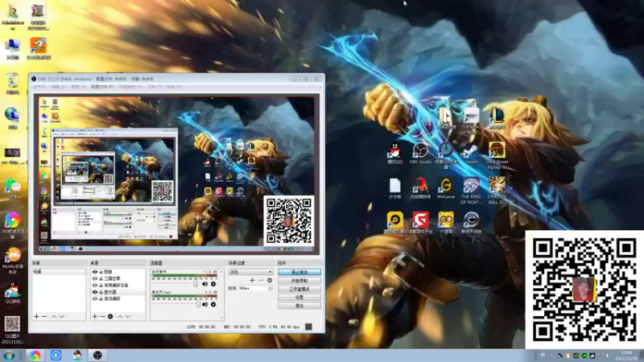This screenshot has width=644, height=362.
Task: Open source properties via the gear icon
Action: coord(110,316)
